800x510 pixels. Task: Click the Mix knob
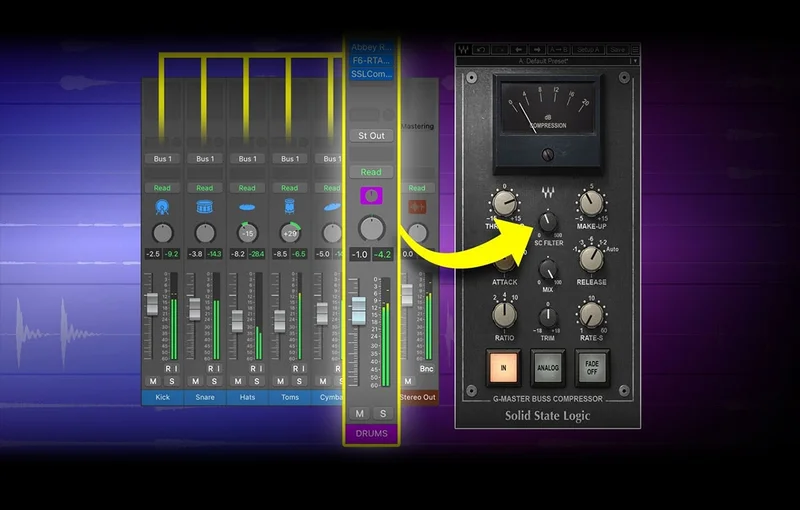[x=548, y=269]
